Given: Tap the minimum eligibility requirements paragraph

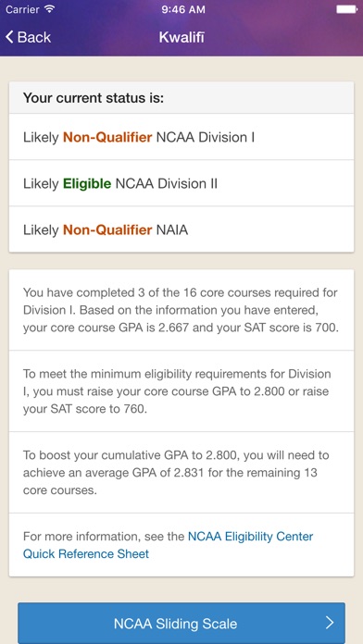Looking at the screenshot, I should pyautogui.click(x=181, y=391).
